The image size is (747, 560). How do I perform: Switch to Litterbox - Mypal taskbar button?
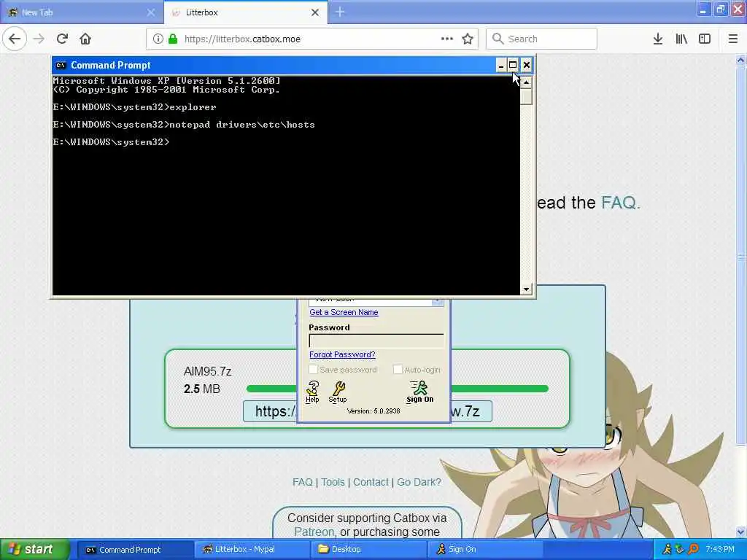pos(252,550)
